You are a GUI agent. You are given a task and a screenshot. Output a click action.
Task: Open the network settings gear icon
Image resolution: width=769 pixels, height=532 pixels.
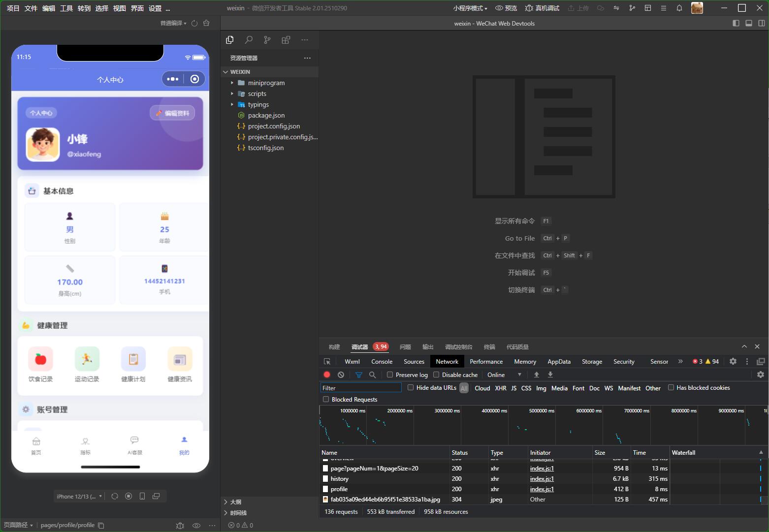(x=761, y=375)
